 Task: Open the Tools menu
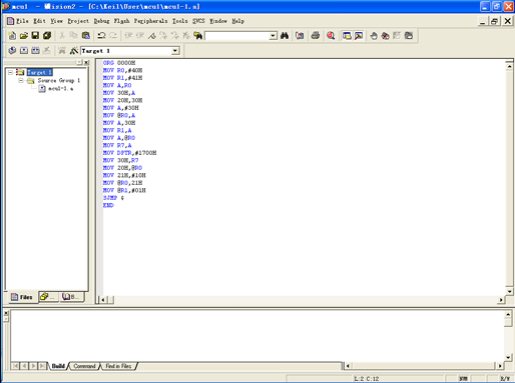coord(180,21)
